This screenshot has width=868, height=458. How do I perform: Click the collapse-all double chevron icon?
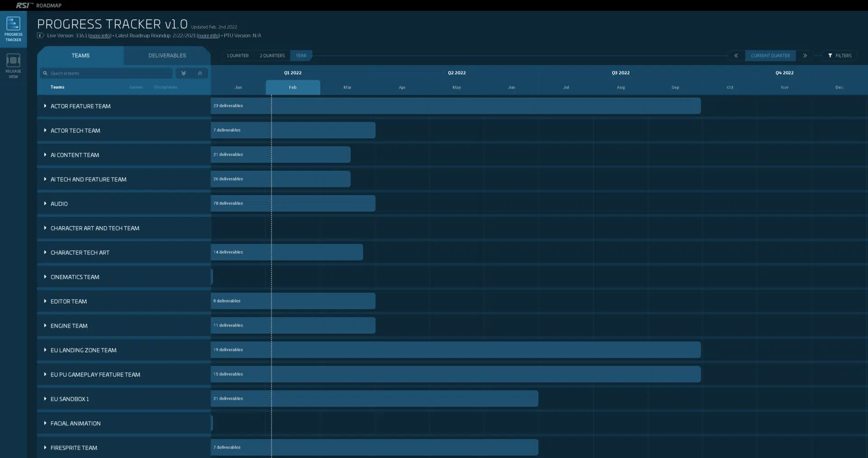tap(199, 73)
